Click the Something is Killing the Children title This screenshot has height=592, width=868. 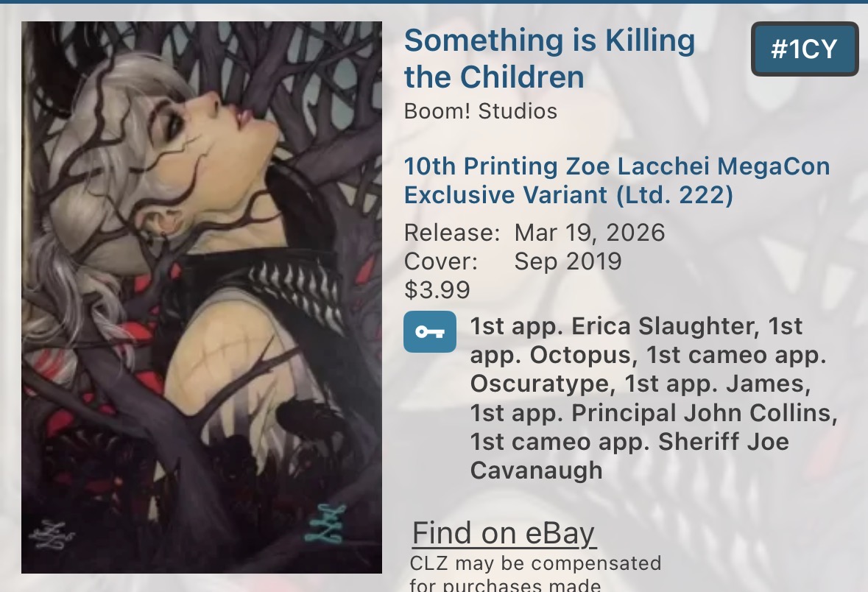tap(549, 58)
